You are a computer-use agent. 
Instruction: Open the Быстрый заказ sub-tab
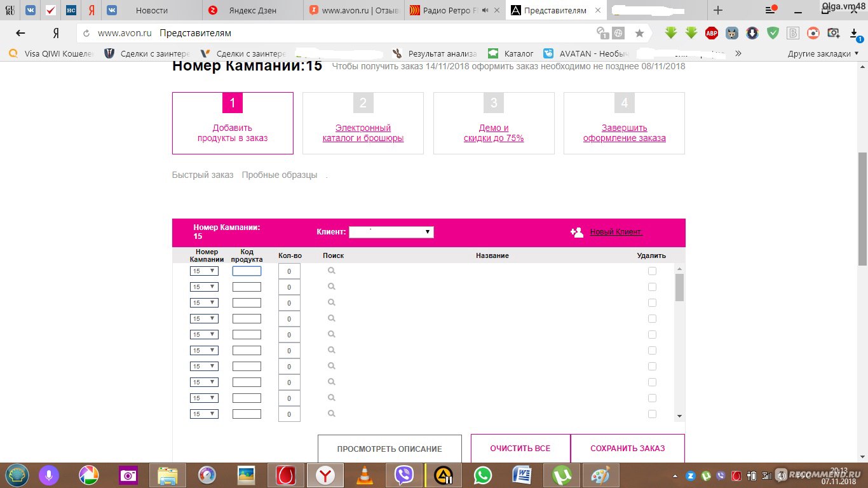point(203,175)
